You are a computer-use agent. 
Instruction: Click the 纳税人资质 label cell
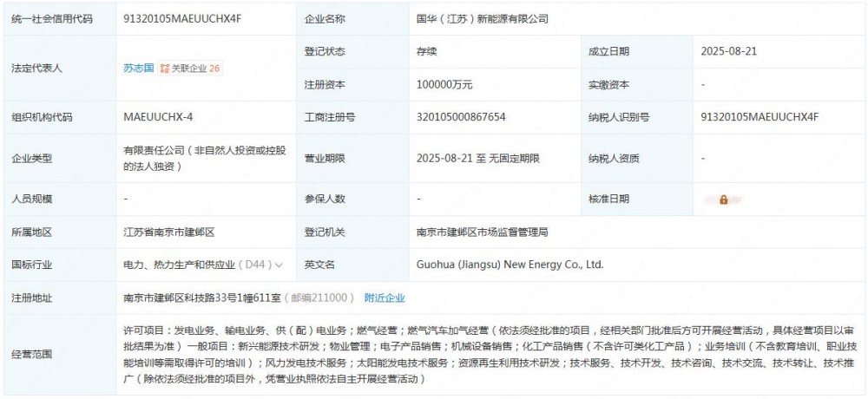pyautogui.click(x=636, y=159)
